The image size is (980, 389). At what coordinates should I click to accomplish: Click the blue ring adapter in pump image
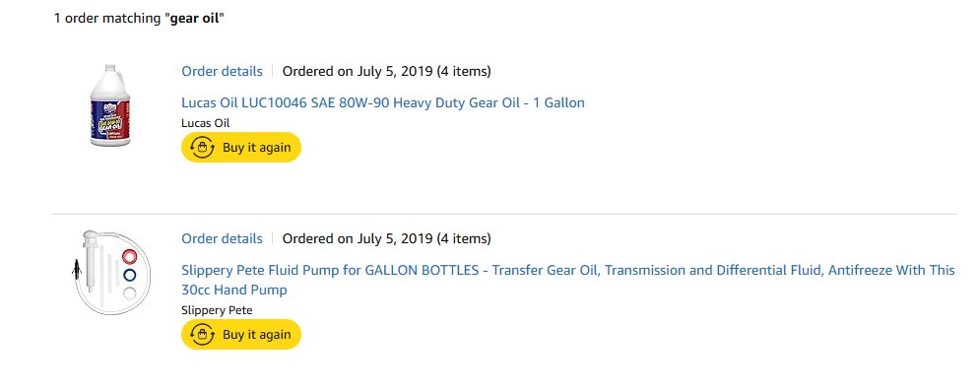click(129, 275)
